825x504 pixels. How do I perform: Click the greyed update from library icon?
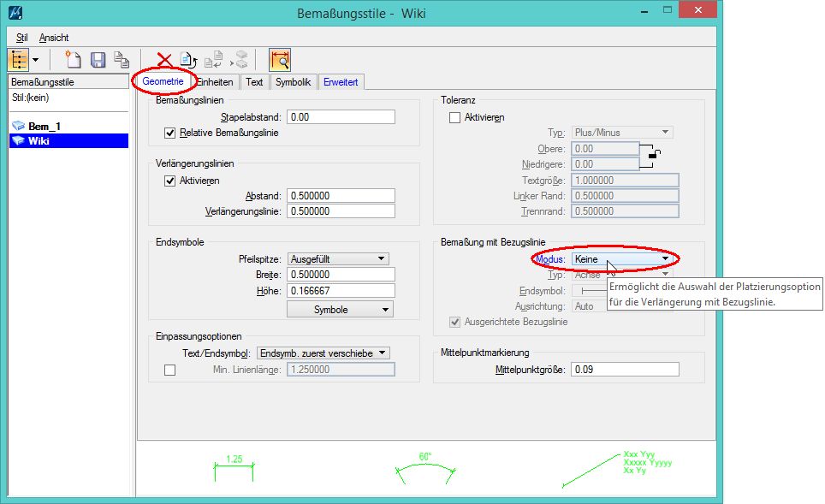[240, 60]
